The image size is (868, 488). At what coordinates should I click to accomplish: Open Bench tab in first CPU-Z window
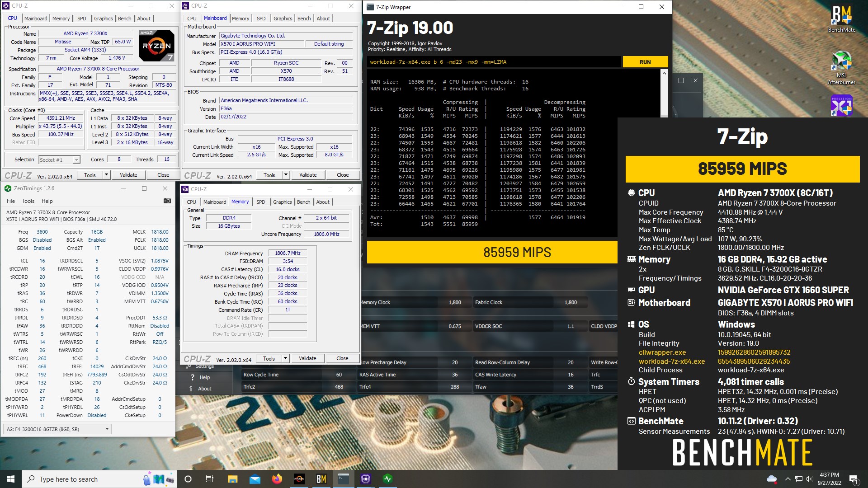click(124, 19)
